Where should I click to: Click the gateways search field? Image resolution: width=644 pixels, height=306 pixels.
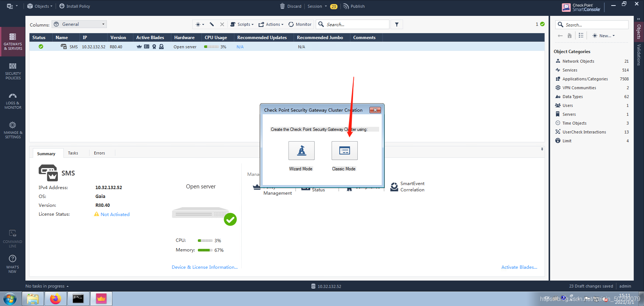pos(353,24)
